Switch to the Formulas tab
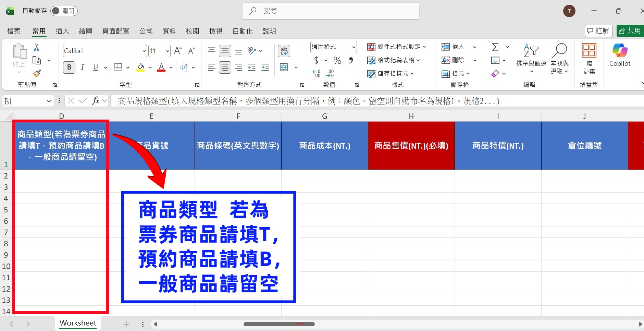This screenshot has height=331, width=644. click(146, 31)
